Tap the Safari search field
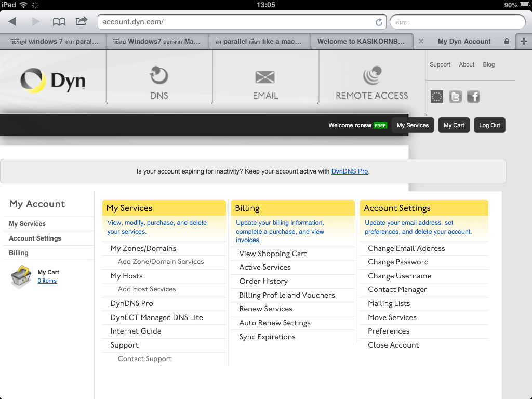The width and height of the screenshot is (532, 399). (x=458, y=22)
